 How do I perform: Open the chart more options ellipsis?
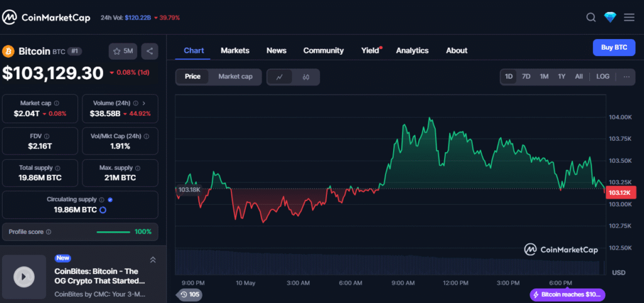626,77
